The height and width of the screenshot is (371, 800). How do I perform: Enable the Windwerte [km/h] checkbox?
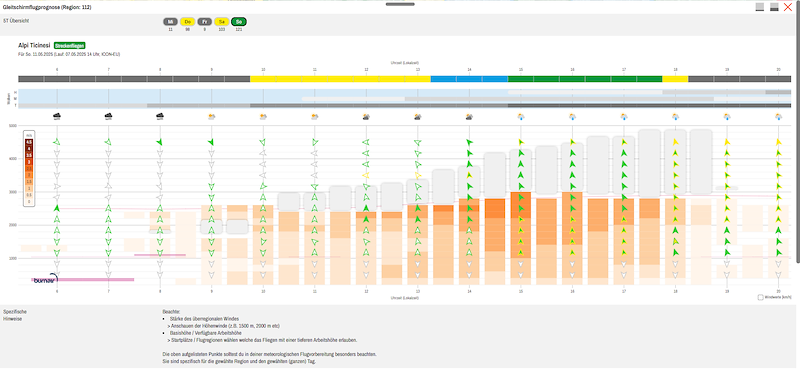(761, 297)
